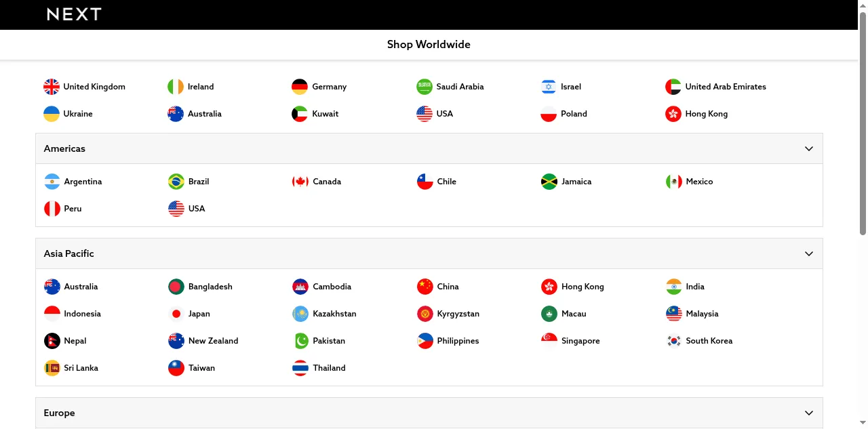Click the NEXT logo in header
868x429 pixels.
pos(74,14)
